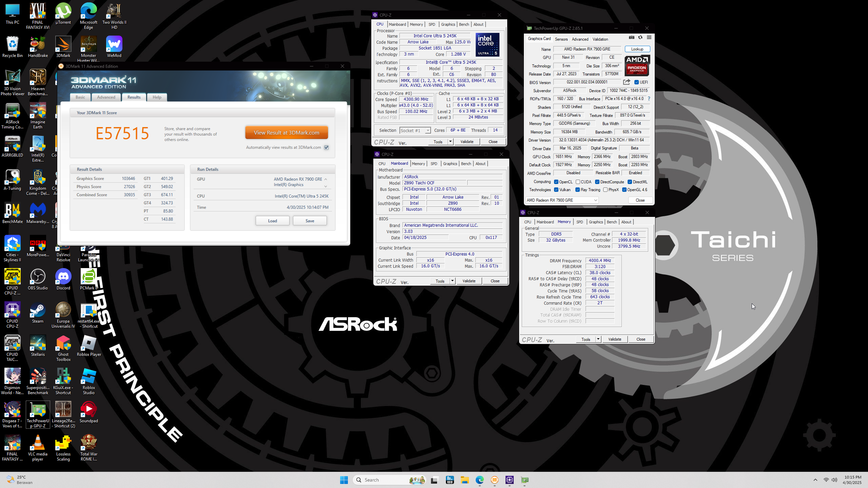
Task: Switch to Basic tab in 3DMark 11
Action: 80,97
